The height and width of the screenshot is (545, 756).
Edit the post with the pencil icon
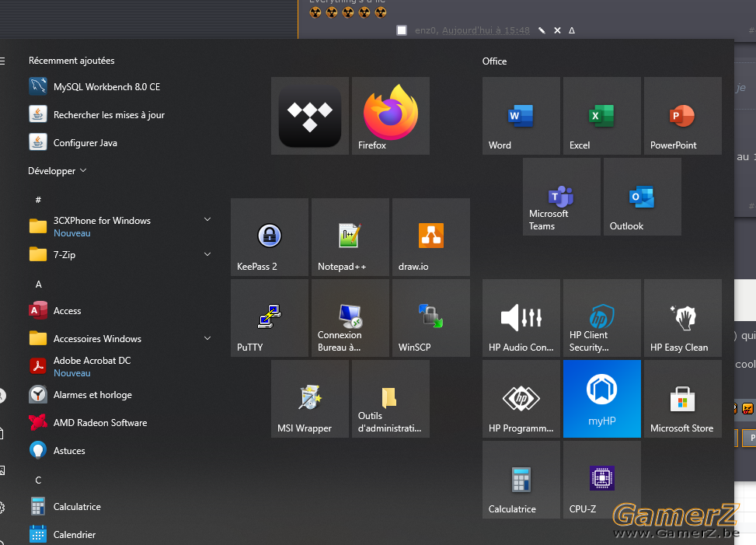tap(542, 30)
